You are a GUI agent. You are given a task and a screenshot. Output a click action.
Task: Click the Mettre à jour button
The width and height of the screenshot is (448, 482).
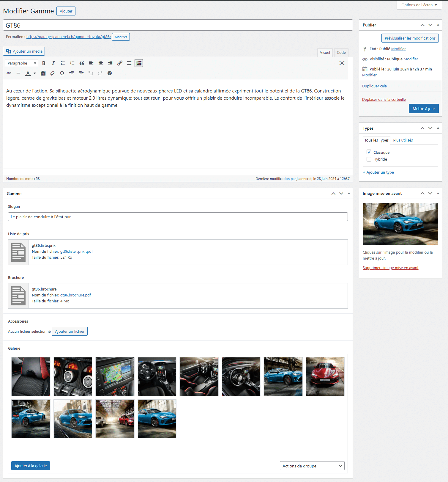pos(424,109)
